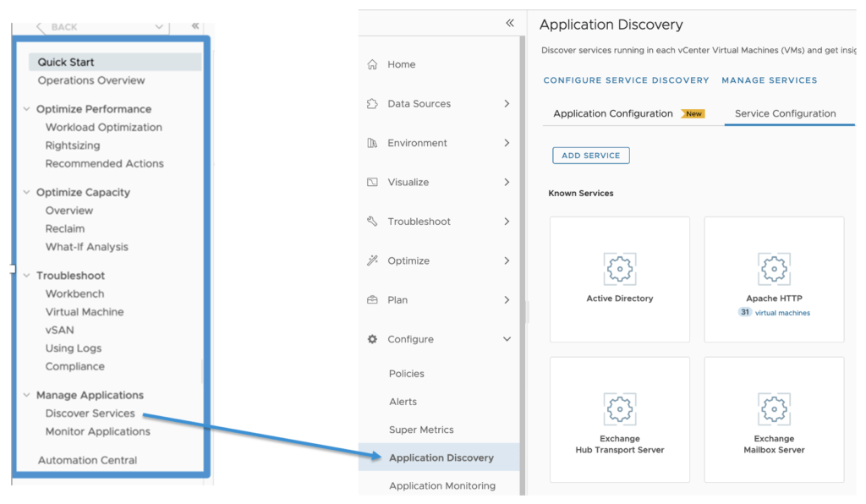Select the Service Configuration tab
This screenshot has height=504, width=866.
(785, 113)
